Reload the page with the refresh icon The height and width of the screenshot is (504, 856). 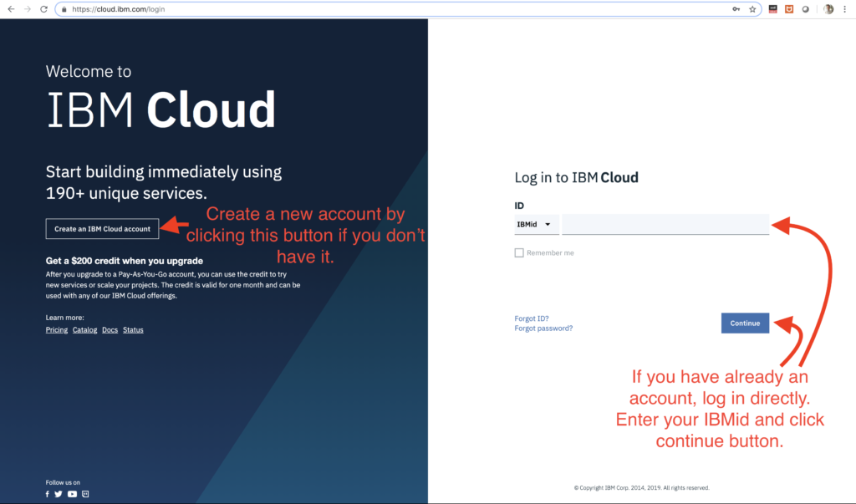[x=43, y=9]
